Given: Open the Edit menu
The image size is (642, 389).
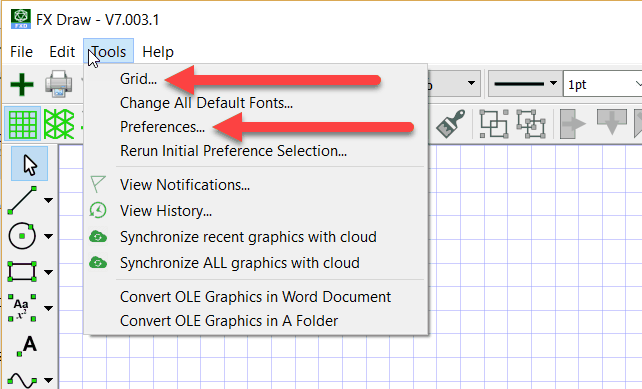Looking at the screenshot, I should [62, 52].
